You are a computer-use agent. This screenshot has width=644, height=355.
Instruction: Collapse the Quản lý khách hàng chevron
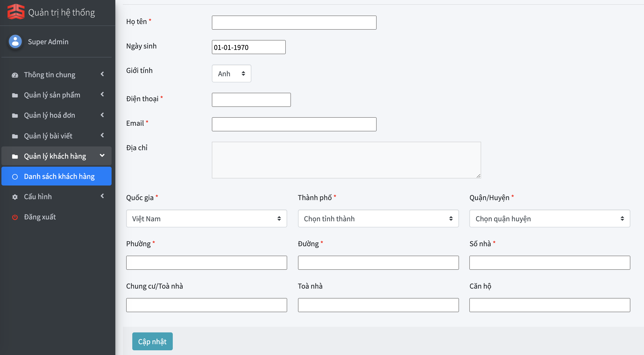(102, 156)
